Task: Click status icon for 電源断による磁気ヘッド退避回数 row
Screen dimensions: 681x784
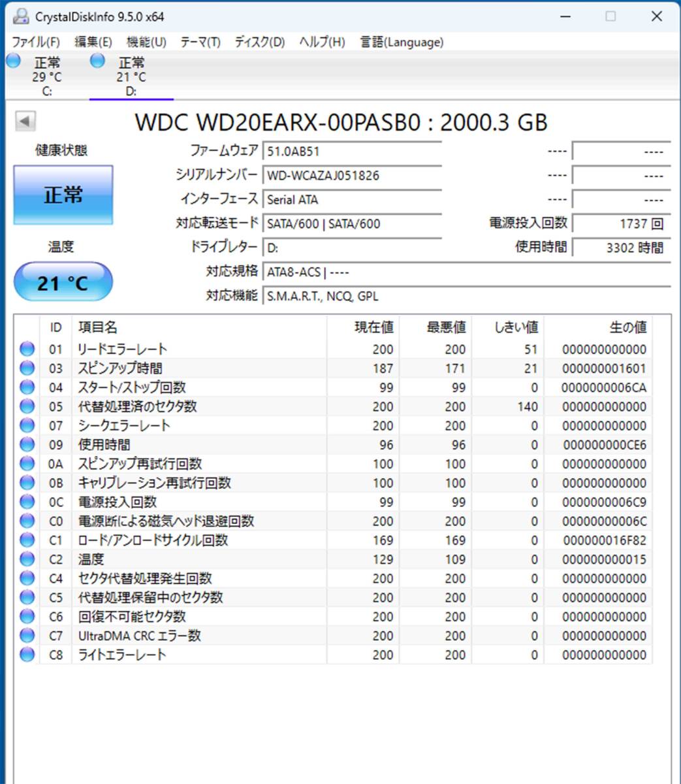Action: tap(27, 521)
